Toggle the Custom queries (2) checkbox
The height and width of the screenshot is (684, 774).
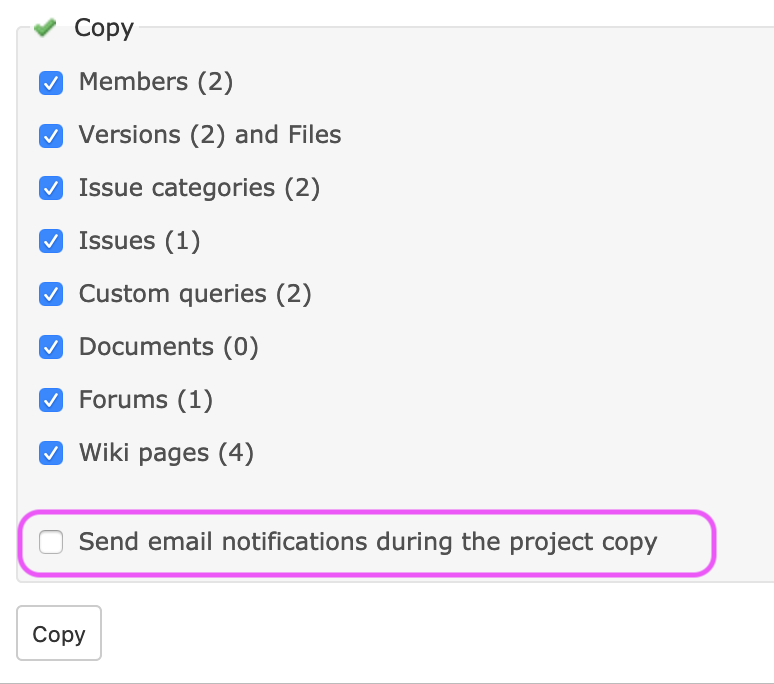point(51,294)
